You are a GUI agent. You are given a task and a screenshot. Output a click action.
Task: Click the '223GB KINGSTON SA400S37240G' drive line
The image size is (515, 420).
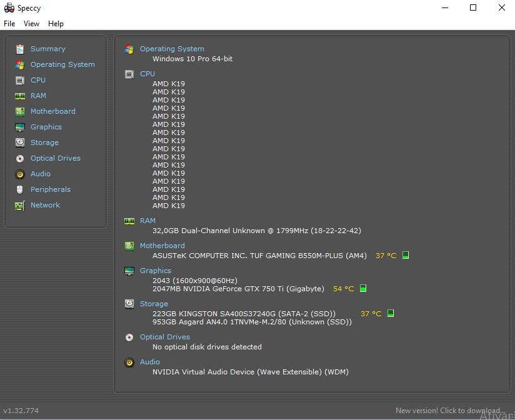(x=244, y=314)
